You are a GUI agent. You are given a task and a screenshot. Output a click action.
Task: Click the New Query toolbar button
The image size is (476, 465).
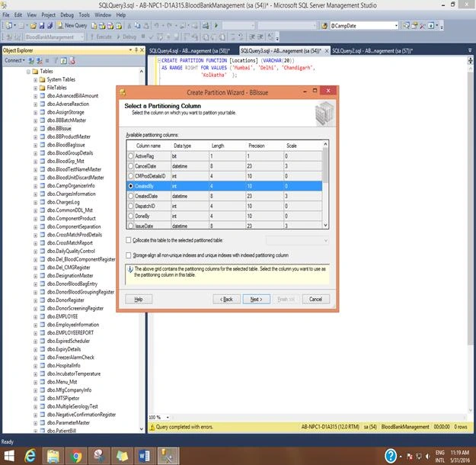coord(72,26)
